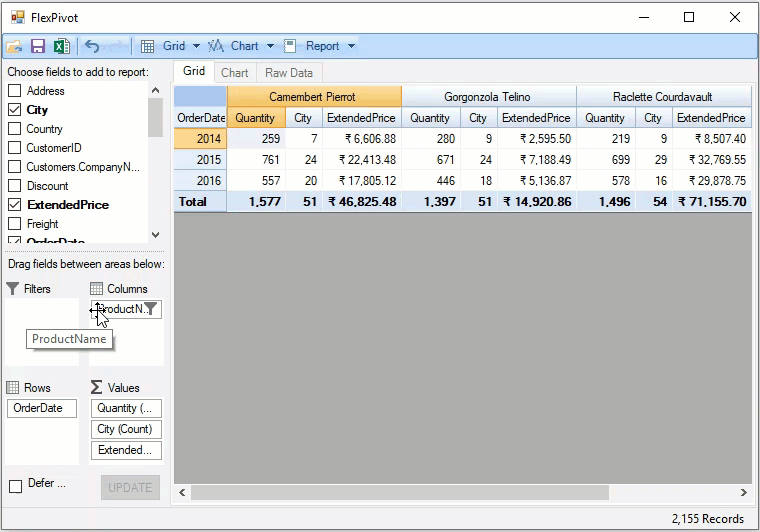This screenshot has height=532, width=760.
Task: Enable the Defer updates checkbox
Action: click(x=15, y=486)
